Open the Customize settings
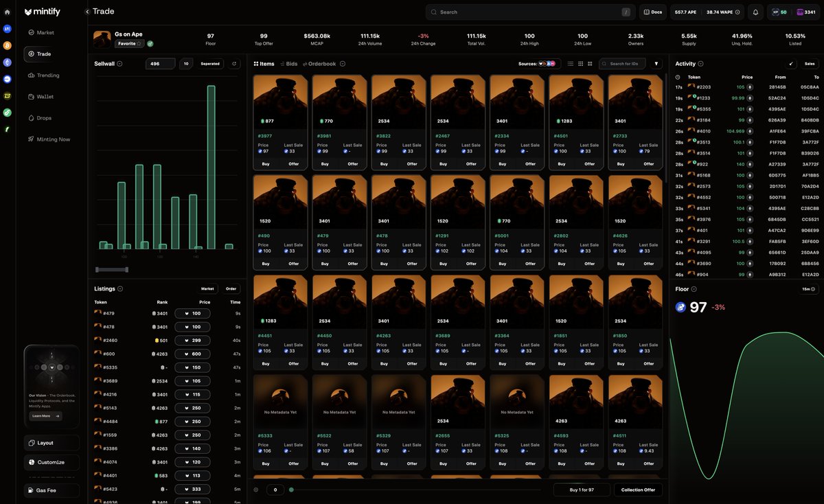This screenshot has width=824, height=504. click(x=51, y=462)
